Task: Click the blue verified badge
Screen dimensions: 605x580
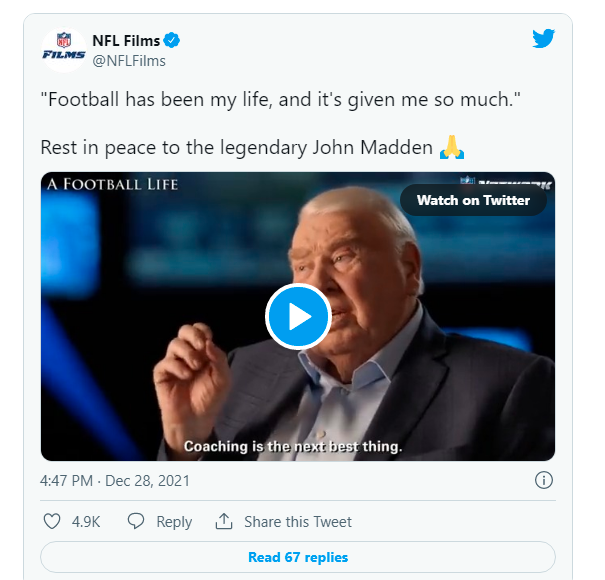Action: tap(172, 40)
